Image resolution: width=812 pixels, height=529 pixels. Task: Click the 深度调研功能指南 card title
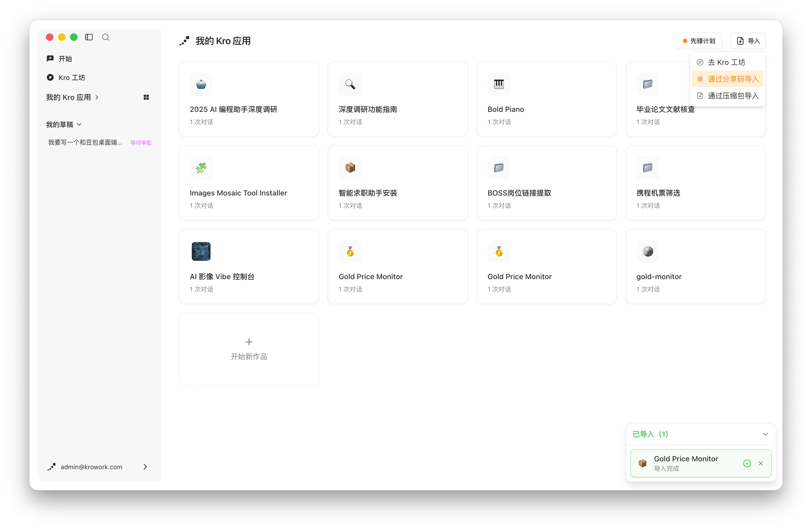point(368,109)
